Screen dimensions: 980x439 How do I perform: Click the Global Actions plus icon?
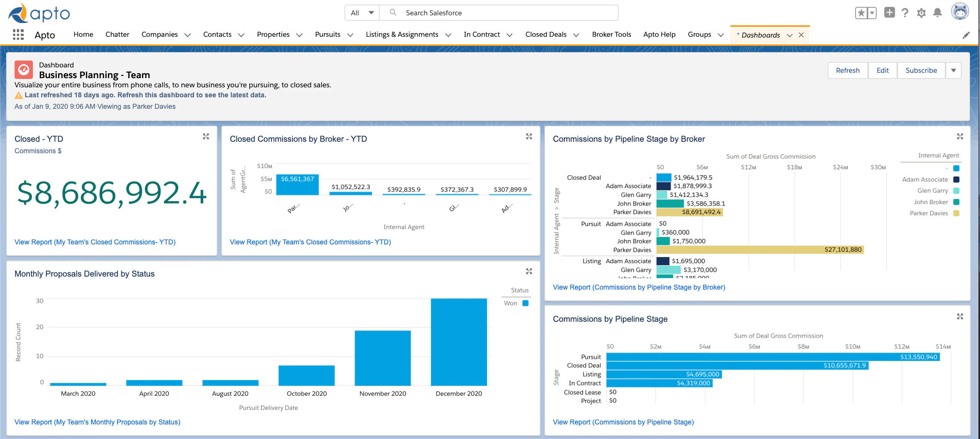point(889,12)
